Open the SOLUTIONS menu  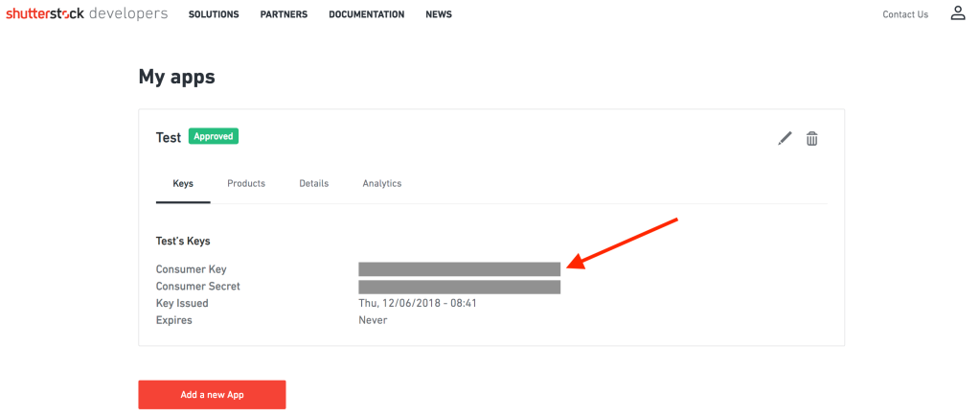coord(214,14)
